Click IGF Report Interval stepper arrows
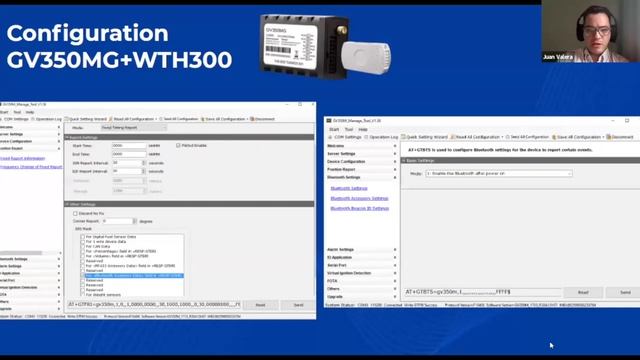This screenshot has width=640, height=360. click(x=143, y=171)
